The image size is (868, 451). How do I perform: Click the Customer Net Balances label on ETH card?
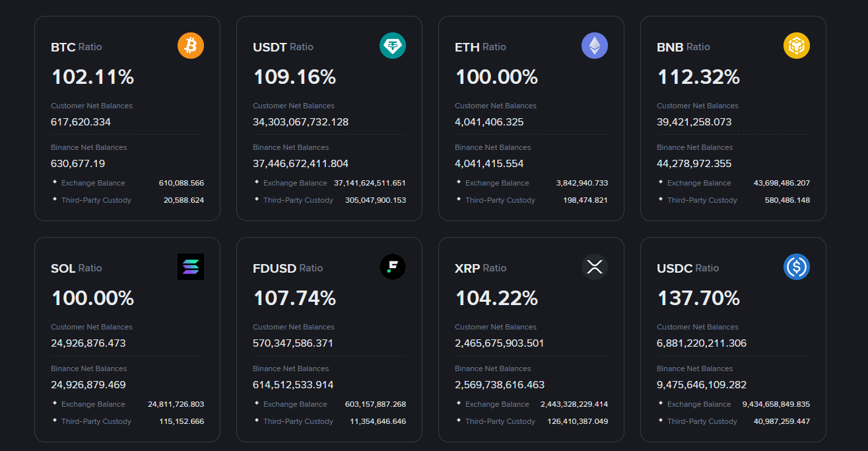(x=495, y=105)
